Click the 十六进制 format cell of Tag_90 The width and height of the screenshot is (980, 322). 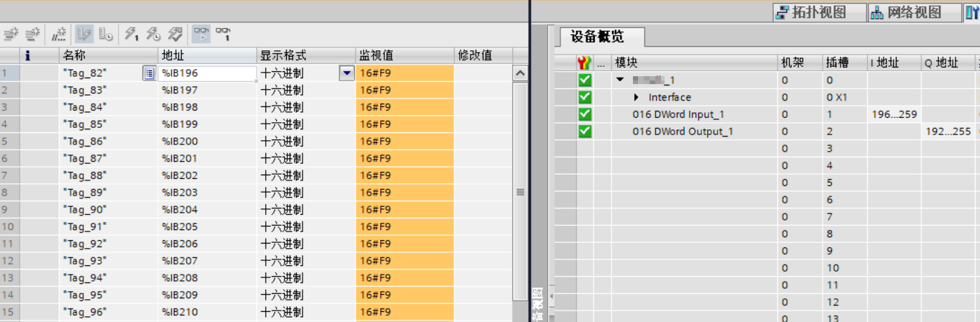[306, 209]
